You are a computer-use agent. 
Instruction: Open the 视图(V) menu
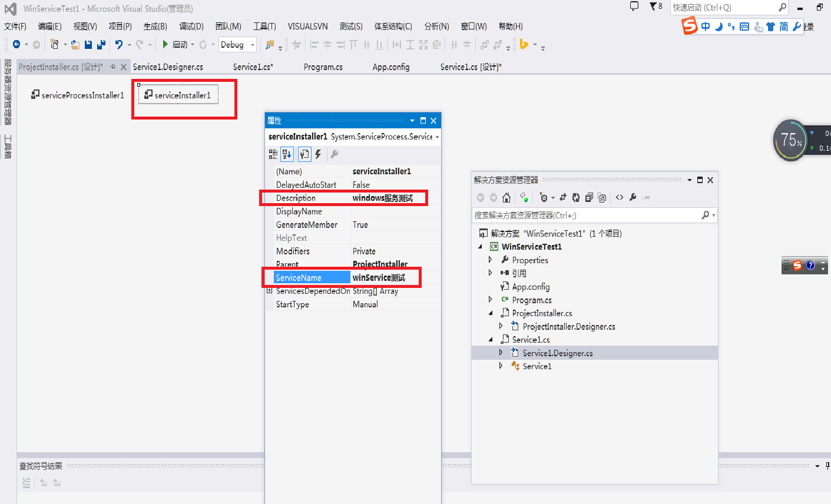[x=85, y=26]
